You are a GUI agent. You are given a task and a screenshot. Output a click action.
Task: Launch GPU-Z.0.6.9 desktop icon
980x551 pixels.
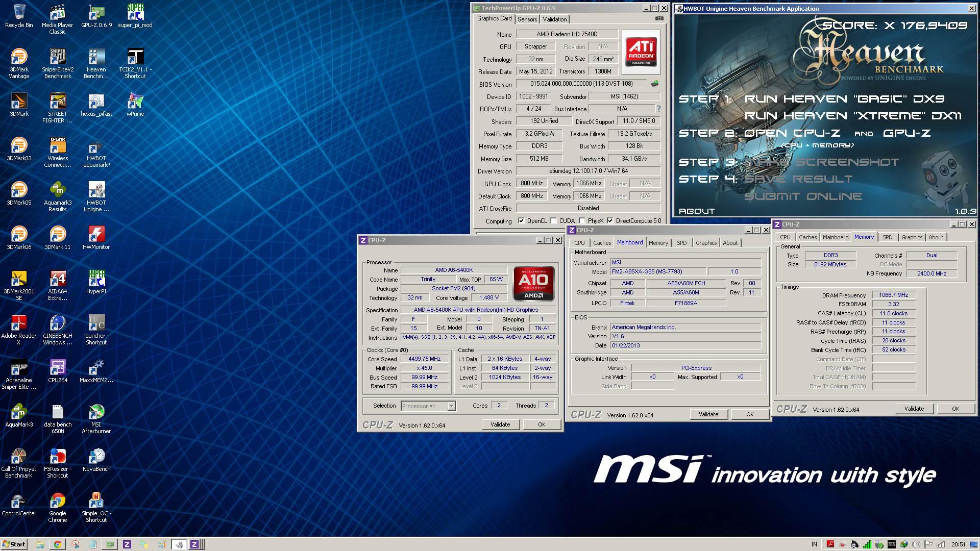(96, 16)
